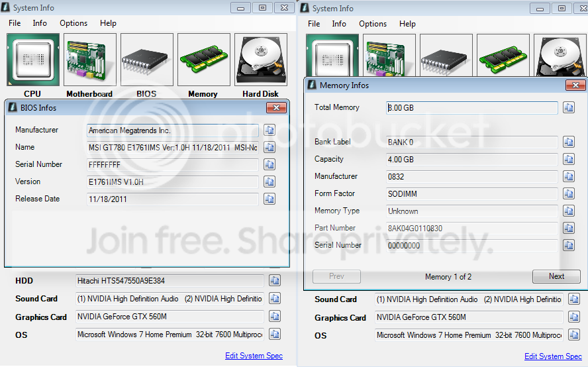This screenshot has width=588, height=367.
Task: Click Edit System Spec link in left window
Action: 254,356
